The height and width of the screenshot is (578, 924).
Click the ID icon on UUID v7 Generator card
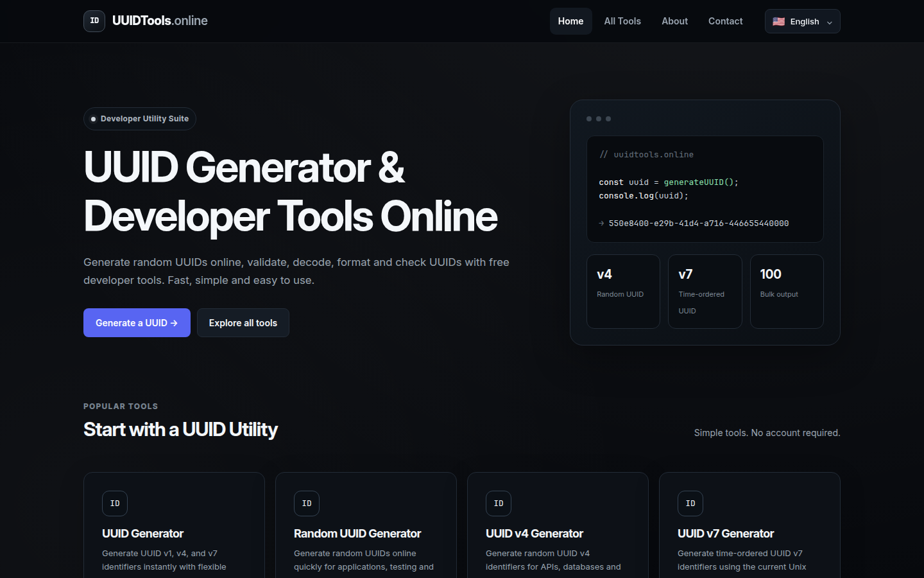coord(690,504)
